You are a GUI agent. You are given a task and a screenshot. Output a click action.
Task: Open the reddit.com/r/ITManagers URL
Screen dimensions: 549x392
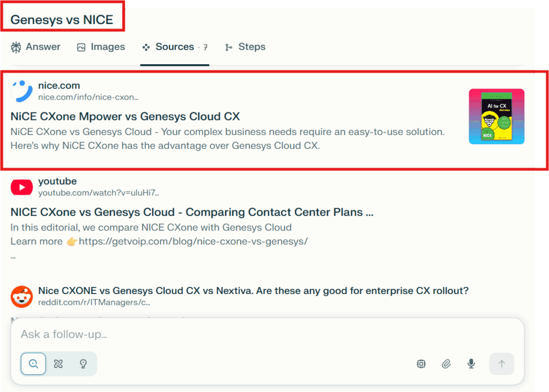click(94, 303)
